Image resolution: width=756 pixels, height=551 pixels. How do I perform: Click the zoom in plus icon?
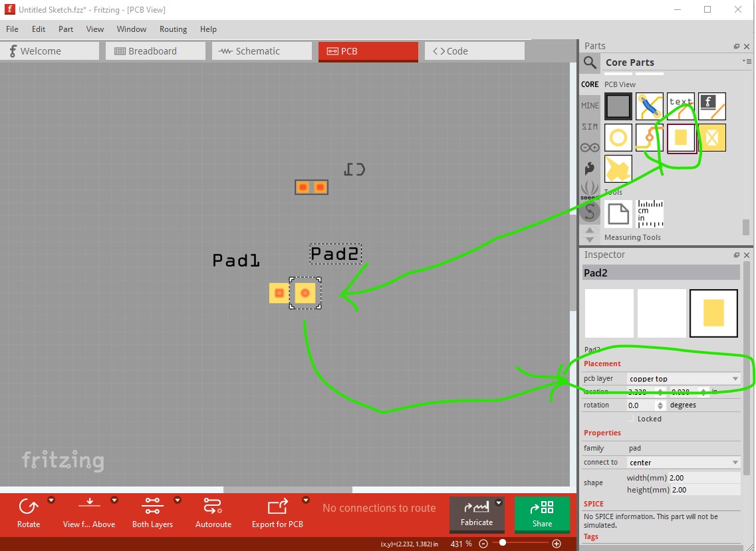point(557,544)
